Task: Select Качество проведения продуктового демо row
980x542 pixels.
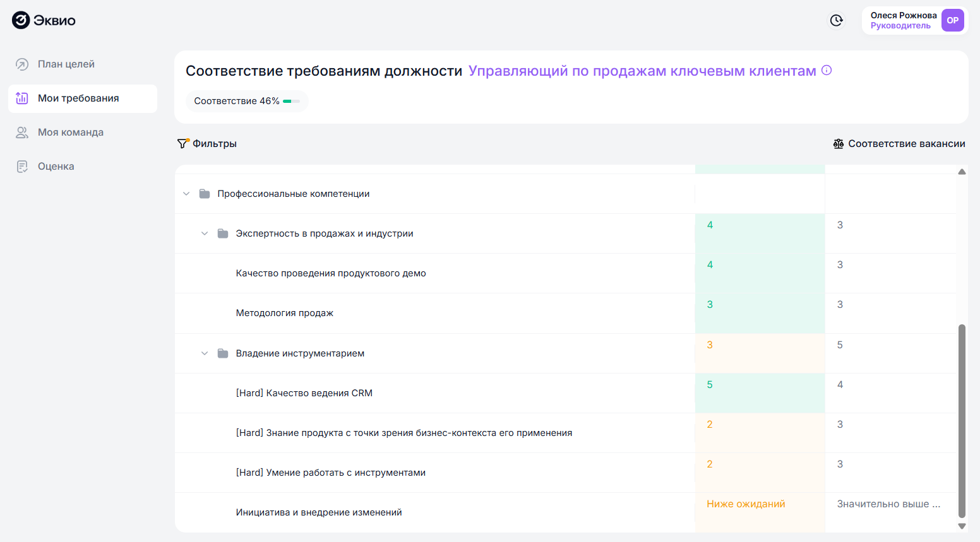Action: tap(565, 273)
